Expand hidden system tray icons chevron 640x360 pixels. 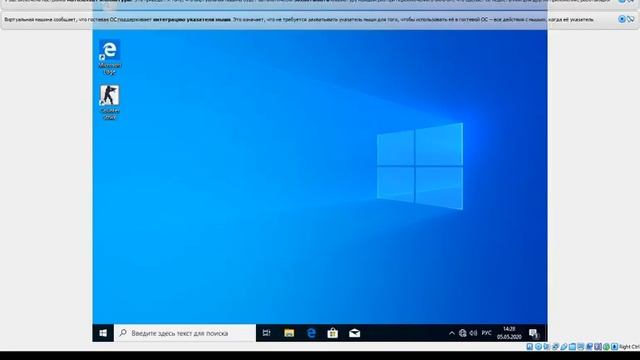coord(451,333)
